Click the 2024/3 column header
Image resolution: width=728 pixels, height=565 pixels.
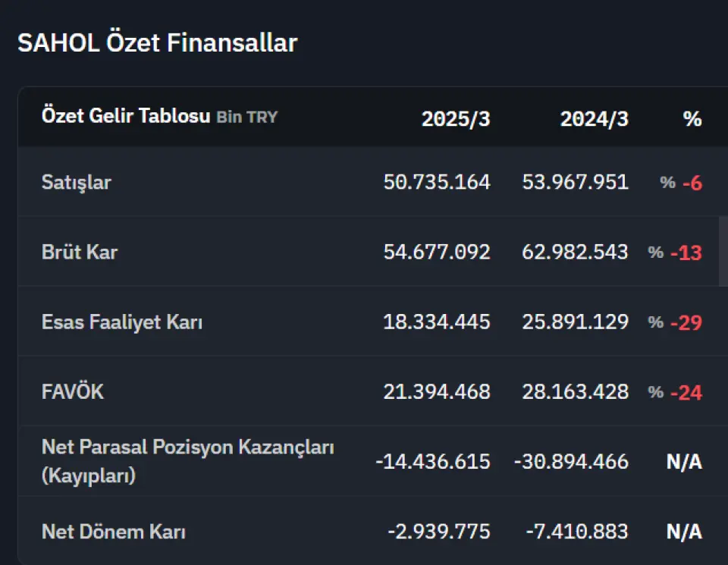click(x=594, y=119)
